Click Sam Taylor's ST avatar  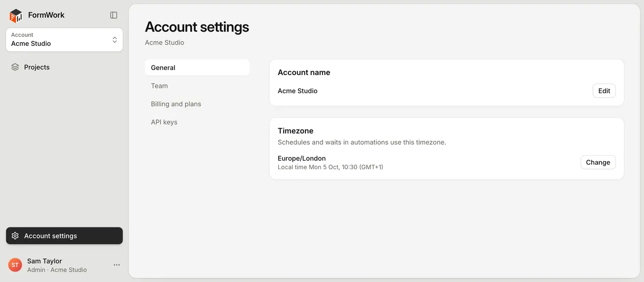tap(15, 265)
